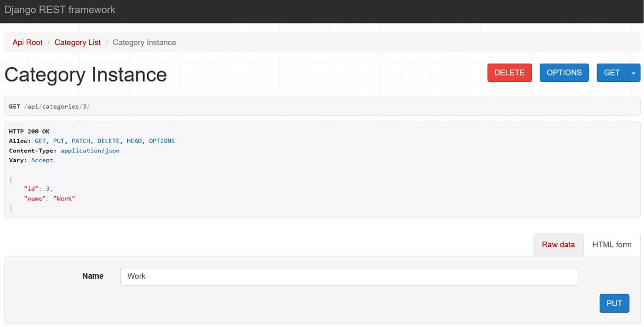
Task: Click the OPTIONS button
Action: tap(564, 73)
